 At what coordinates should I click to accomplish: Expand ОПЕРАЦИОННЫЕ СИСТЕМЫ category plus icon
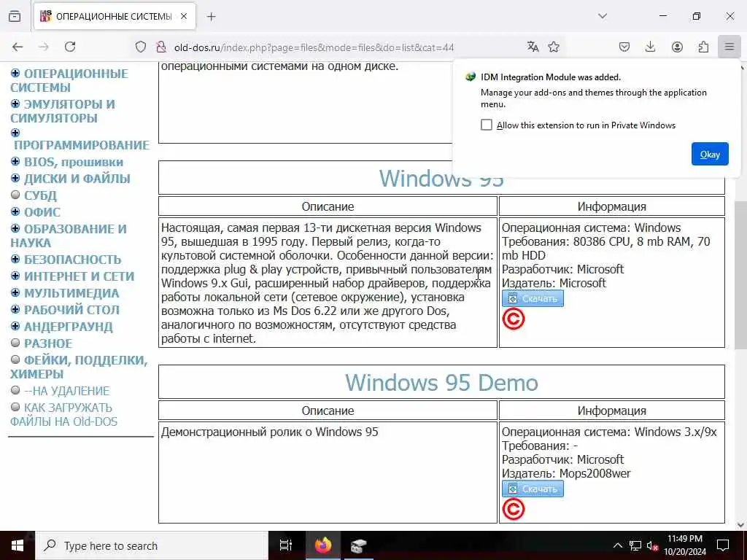[x=15, y=73]
